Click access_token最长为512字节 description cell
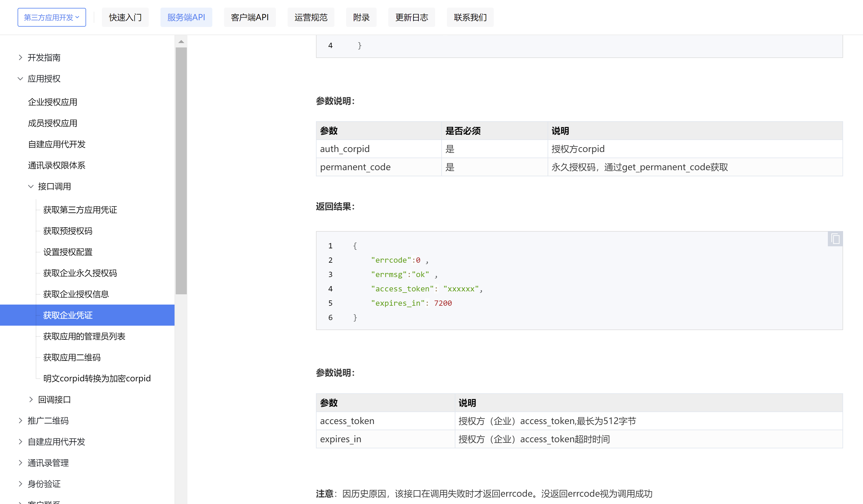Image resolution: width=863 pixels, height=504 pixels. pyautogui.click(x=649, y=421)
